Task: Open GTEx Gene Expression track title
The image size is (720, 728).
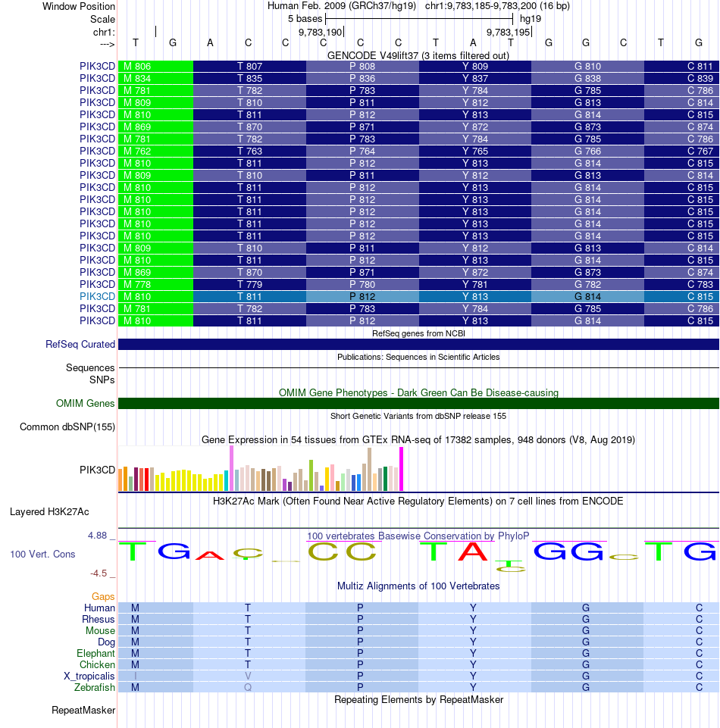Action: 418,439
